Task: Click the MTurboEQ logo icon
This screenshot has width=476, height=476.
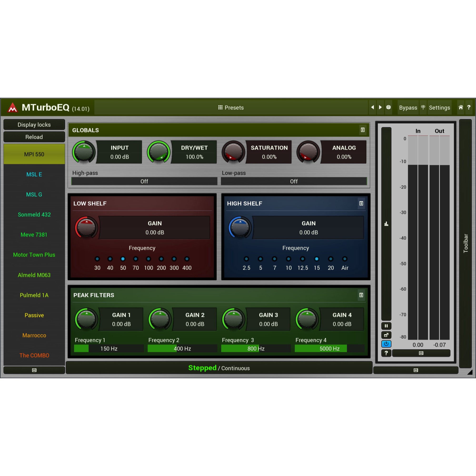Action: click(13, 107)
